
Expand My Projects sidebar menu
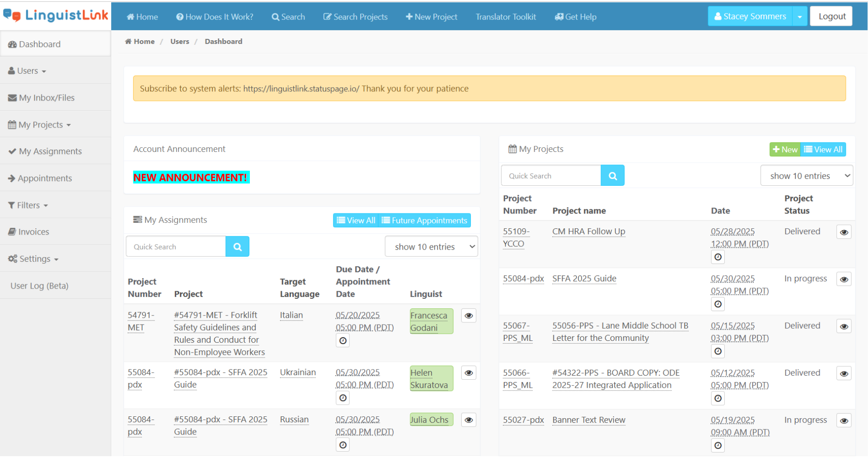coord(55,125)
